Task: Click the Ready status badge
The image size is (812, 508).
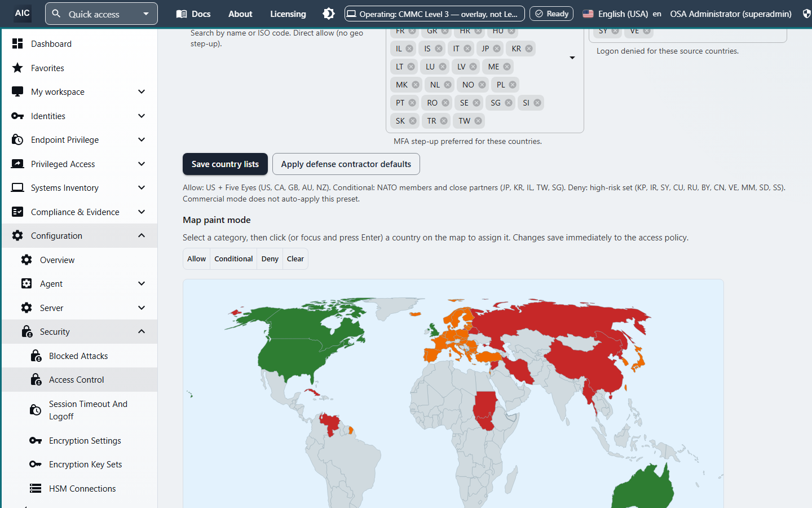Action: coord(551,14)
